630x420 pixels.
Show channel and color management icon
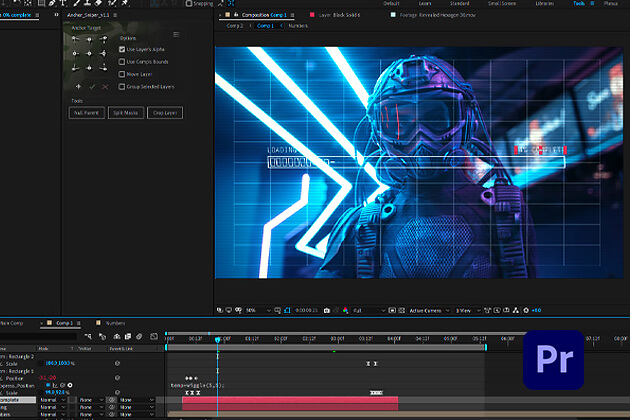[x=346, y=310]
